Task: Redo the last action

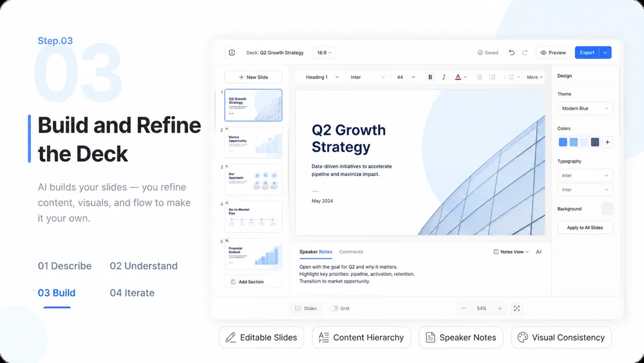Action: (x=524, y=53)
